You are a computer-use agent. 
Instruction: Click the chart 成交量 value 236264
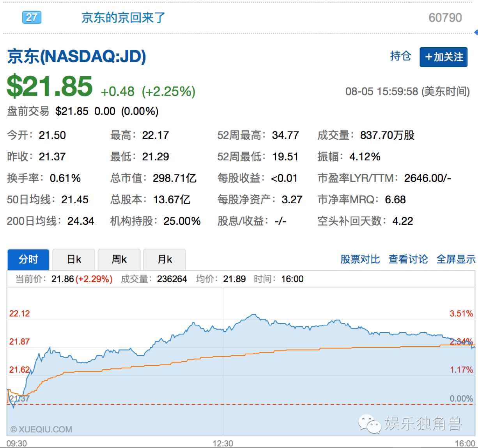pyautogui.click(x=172, y=279)
